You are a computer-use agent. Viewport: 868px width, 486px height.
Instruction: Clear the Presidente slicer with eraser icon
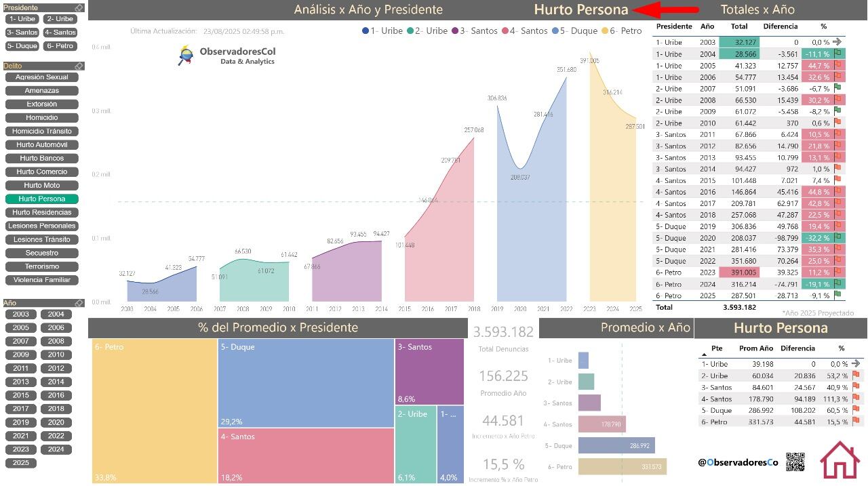tap(79, 8)
